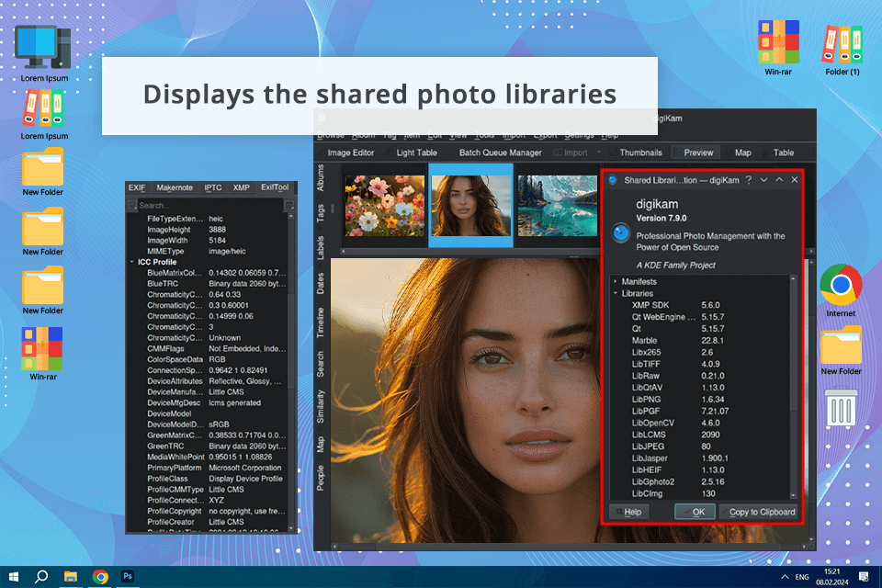
Task: Switch to the IPTC metadata tab
Action: click(212, 188)
